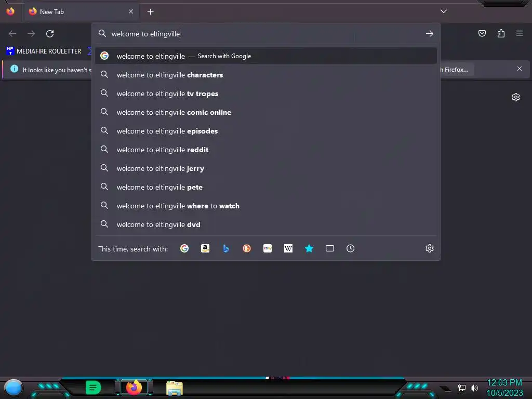Search with DuckDuckGo icon
The height and width of the screenshot is (399, 532).
click(x=247, y=248)
